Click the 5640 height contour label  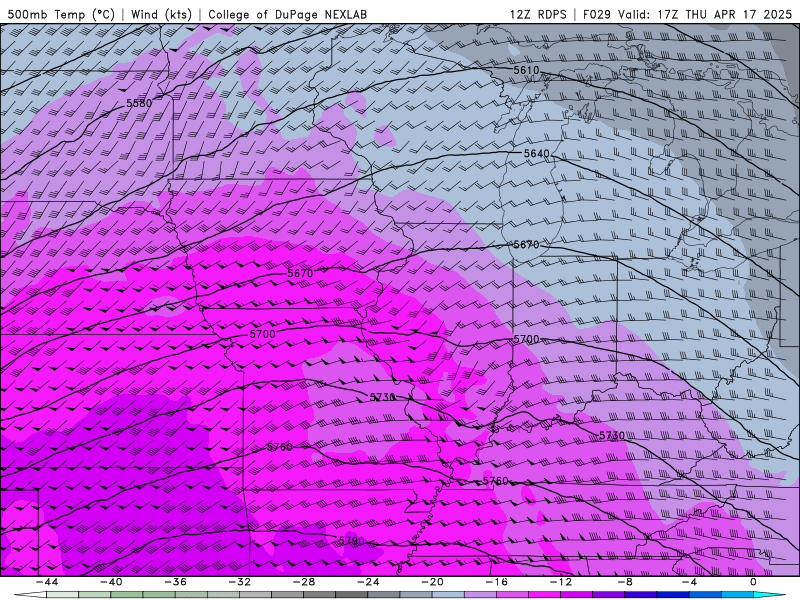pos(537,153)
